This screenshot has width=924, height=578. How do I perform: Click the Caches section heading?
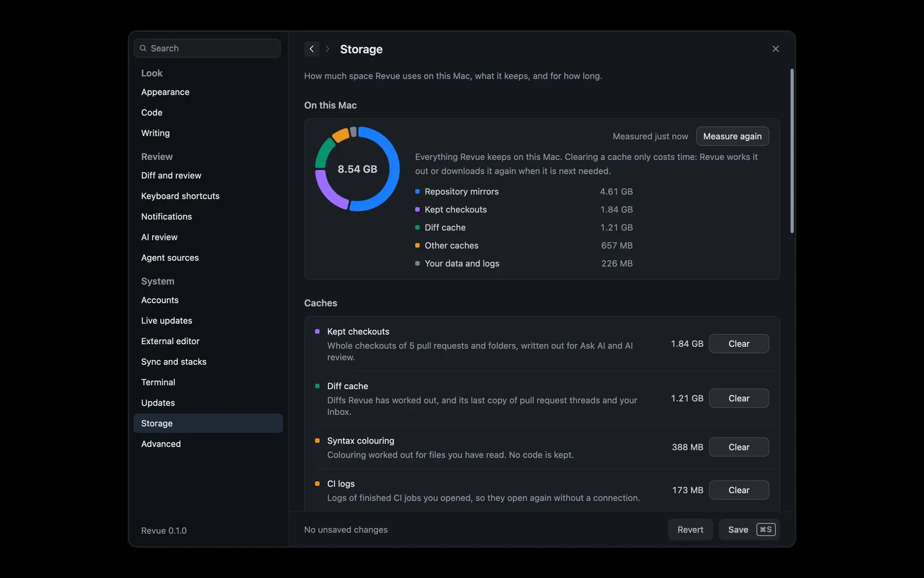pos(320,303)
